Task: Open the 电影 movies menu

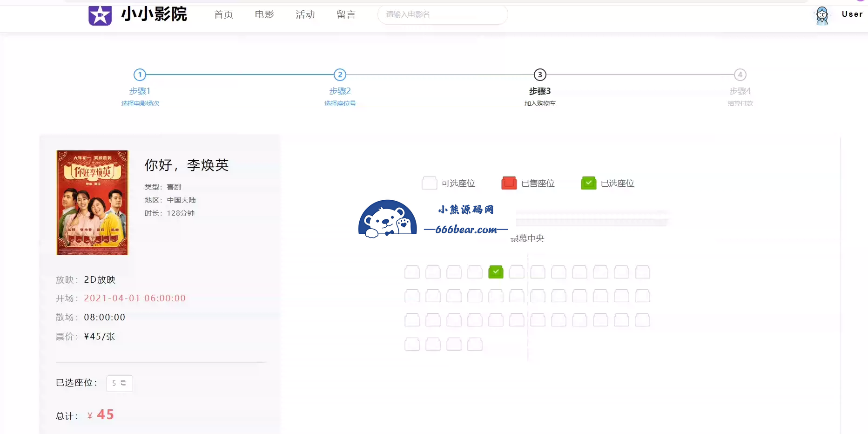Action: (x=264, y=14)
